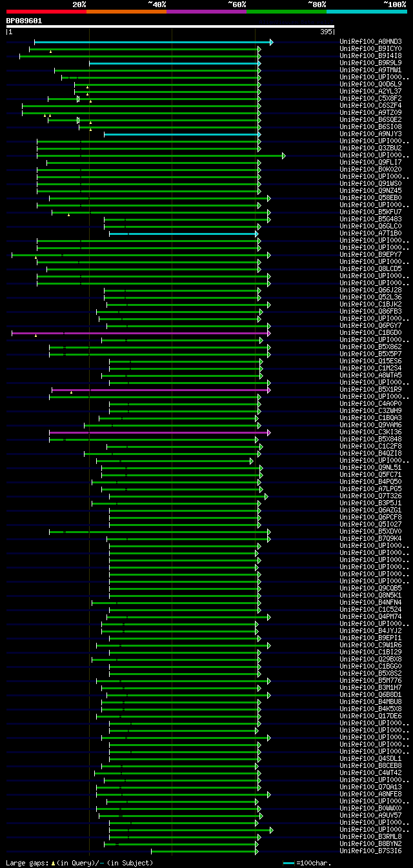Select the UniRef100_B0K020 label
The height and width of the screenshot is (868, 413).
pyautogui.click(x=370, y=170)
